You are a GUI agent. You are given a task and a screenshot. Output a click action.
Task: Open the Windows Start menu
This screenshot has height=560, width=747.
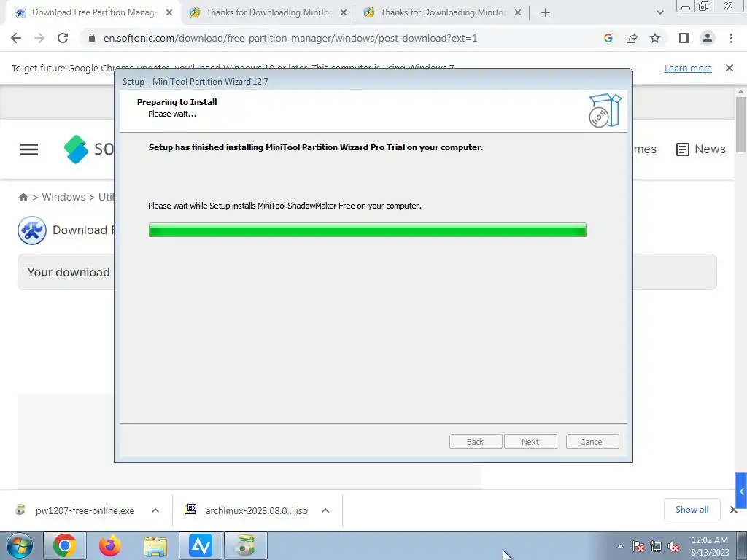(x=20, y=545)
